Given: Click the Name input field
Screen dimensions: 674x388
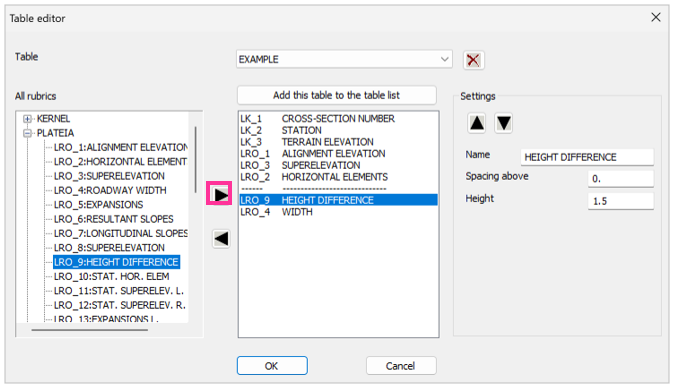Looking at the screenshot, I should [x=587, y=157].
